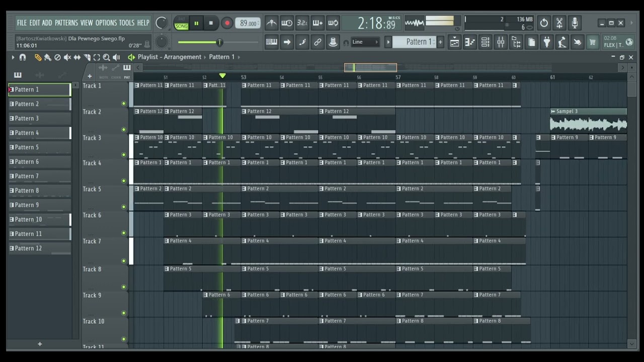The height and width of the screenshot is (362, 644).
Task: Select the Slip tool in playlist toolbar
Action: click(x=77, y=57)
